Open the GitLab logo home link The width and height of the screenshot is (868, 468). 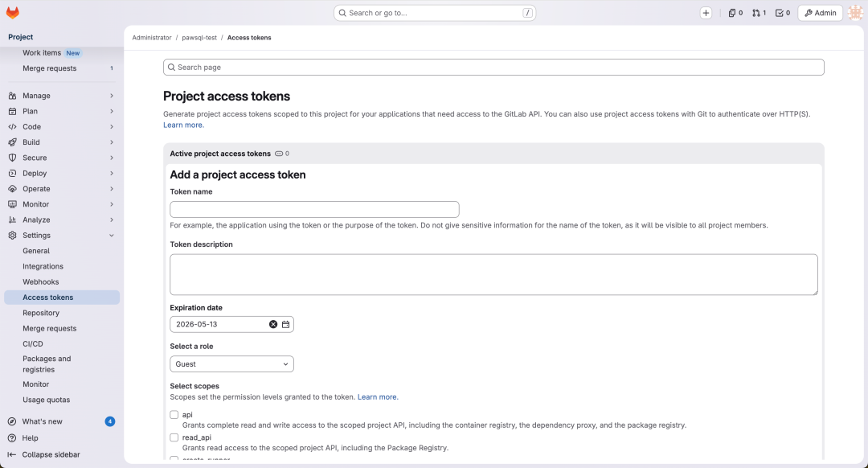[x=12, y=12]
